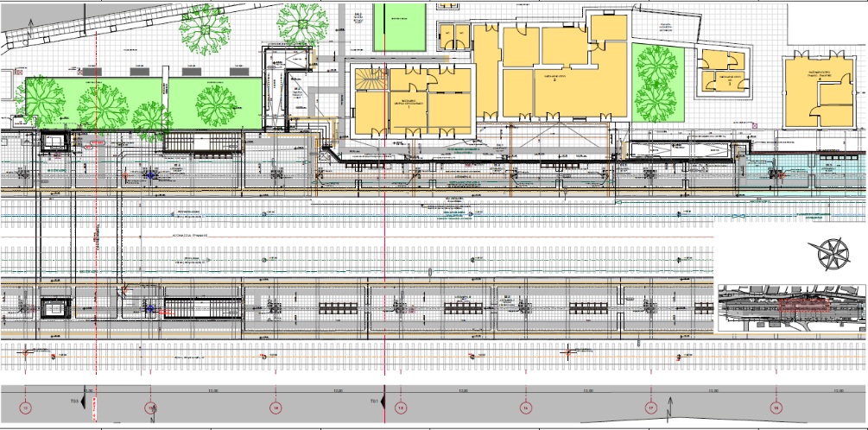
Task: Select gridline marker circle 16
Action: point(526,408)
